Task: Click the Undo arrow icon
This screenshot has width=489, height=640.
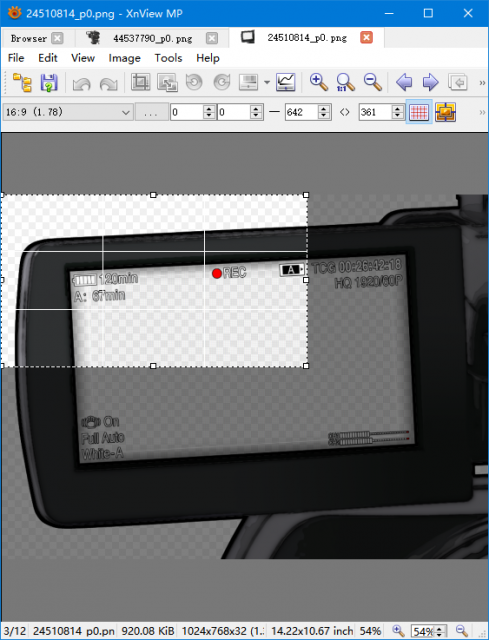Action: coord(81,83)
